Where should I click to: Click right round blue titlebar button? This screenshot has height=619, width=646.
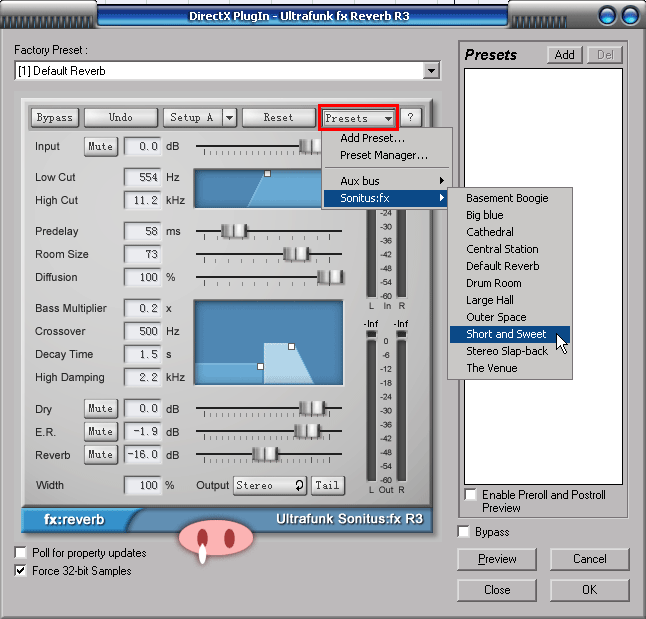pyautogui.click(x=630, y=15)
